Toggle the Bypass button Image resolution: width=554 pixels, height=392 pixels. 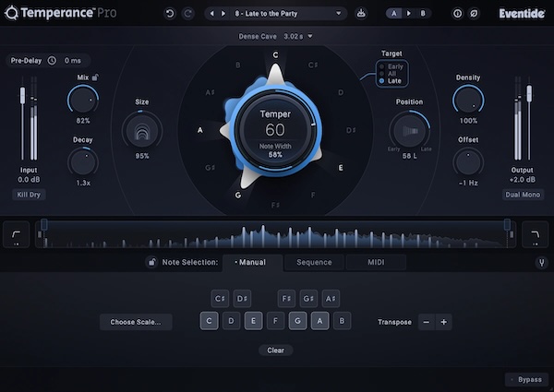[x=526, y=380]
